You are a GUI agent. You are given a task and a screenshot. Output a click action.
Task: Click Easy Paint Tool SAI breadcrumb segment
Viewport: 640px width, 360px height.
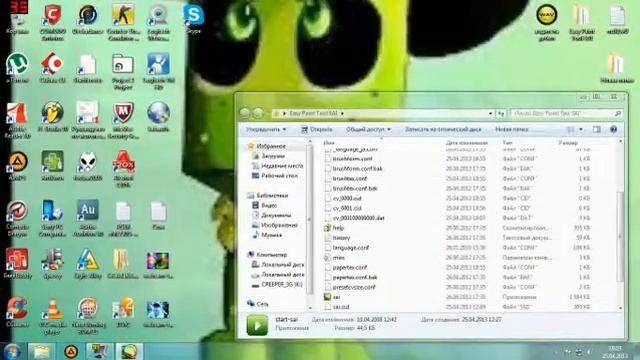tap(313, 113)
